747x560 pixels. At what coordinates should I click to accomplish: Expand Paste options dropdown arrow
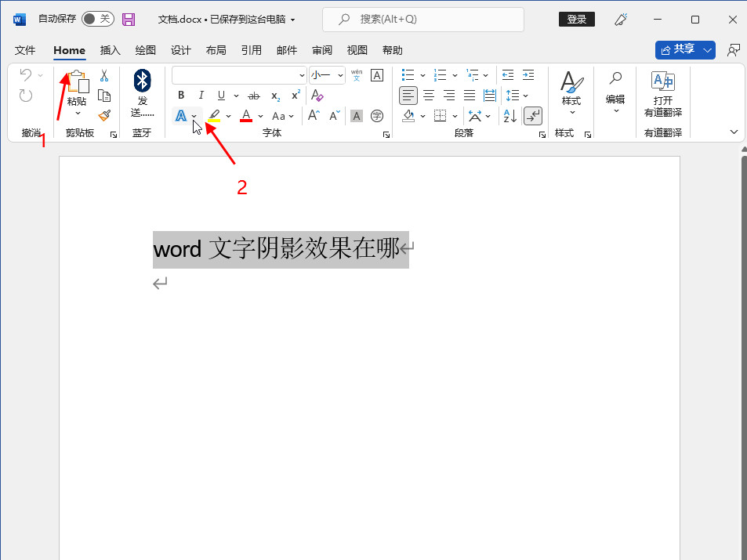(x=78, y=114)
